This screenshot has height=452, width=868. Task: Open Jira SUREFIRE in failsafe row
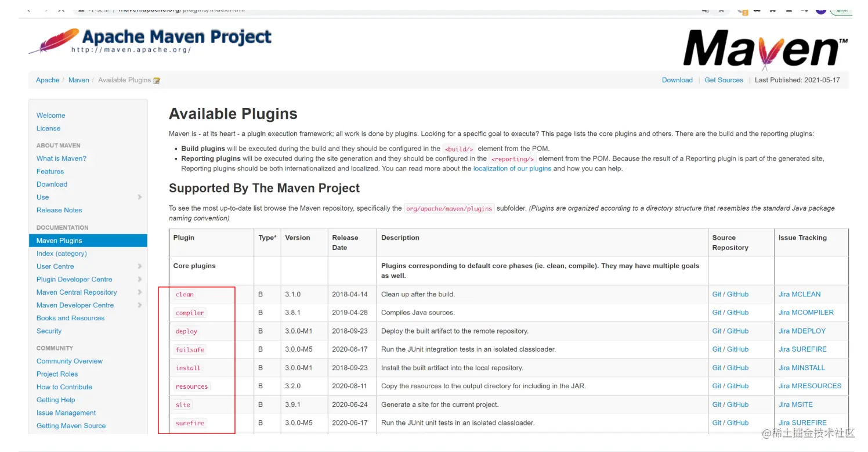(x=802, y=349)
